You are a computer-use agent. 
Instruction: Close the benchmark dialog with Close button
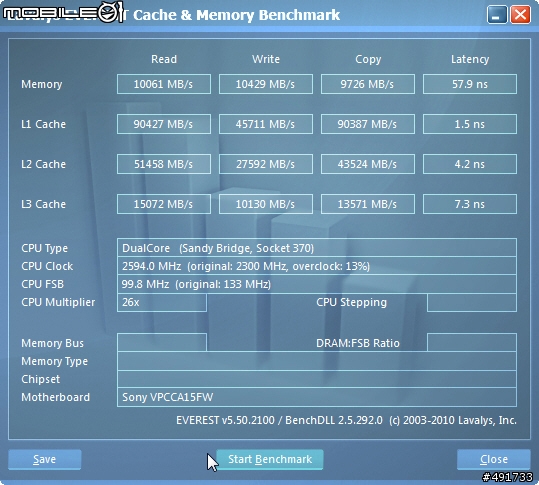coord(494,459)
